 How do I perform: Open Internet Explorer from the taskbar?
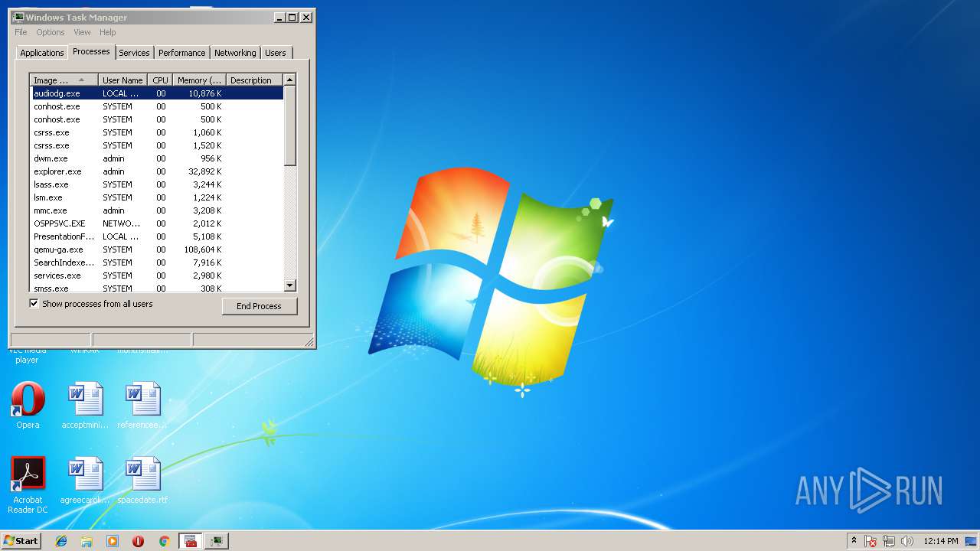pos(61,541)
